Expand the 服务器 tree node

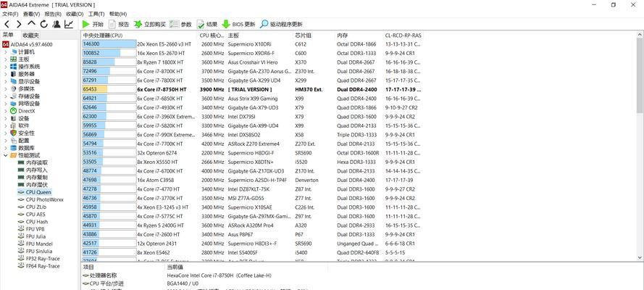click(x=5, y=74)
